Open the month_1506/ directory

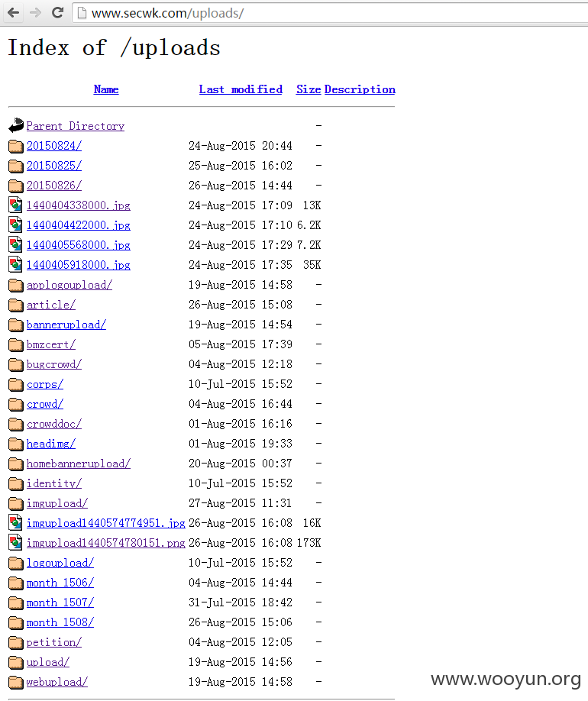[60, 583]
